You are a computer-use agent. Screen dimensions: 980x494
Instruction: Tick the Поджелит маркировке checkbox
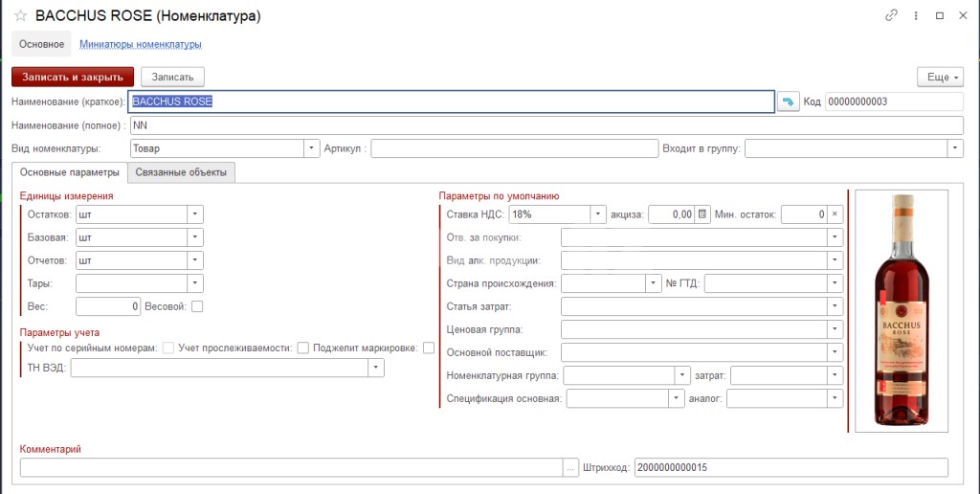428,348
